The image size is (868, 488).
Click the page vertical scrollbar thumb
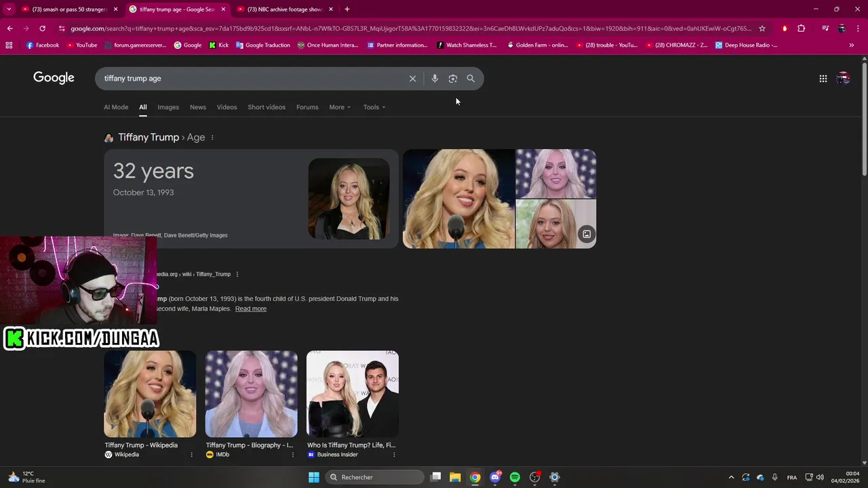[x=864, y=119]
